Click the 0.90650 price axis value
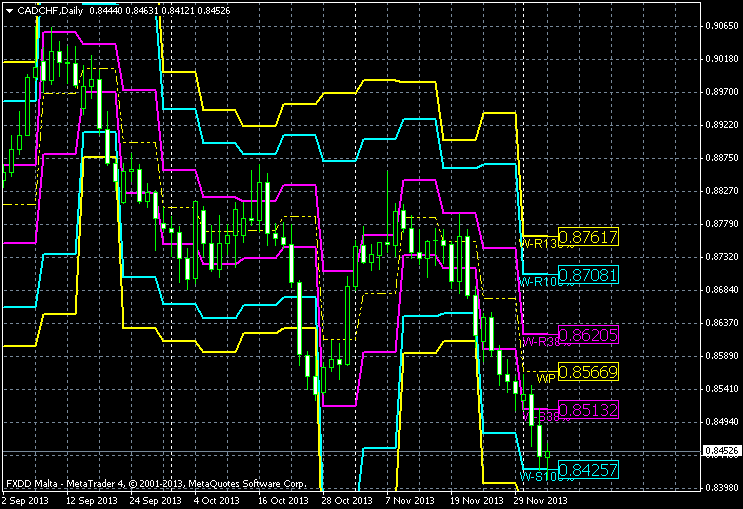Viewport: 743px width, 509px height. [722, 26]
